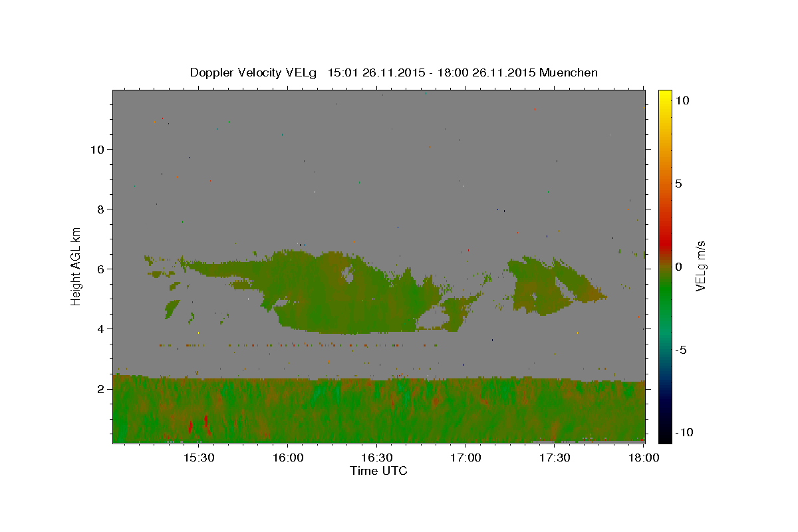The image size is (798, 532).
Task: Click the 17:30 time tick label
Action: point(555,458)
